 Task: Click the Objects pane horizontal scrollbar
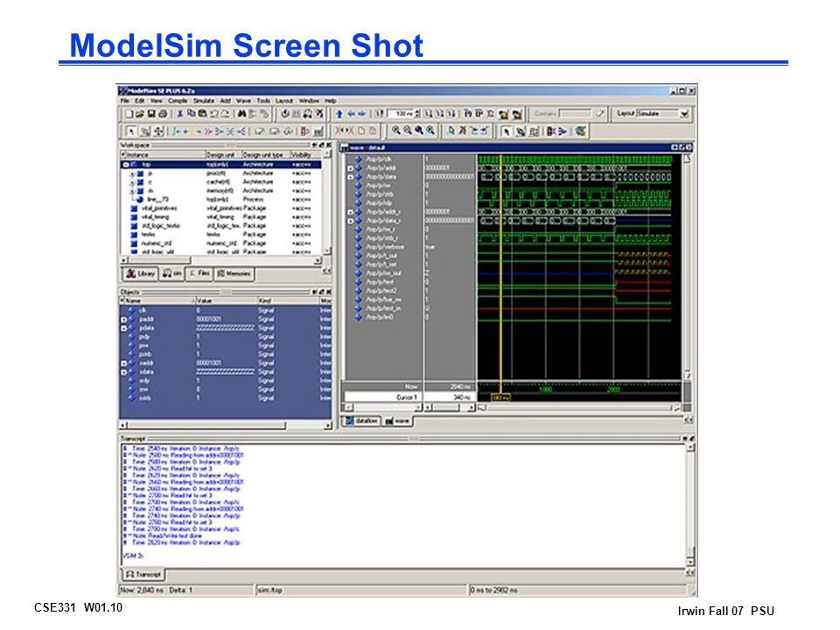[x=226, y=425]
